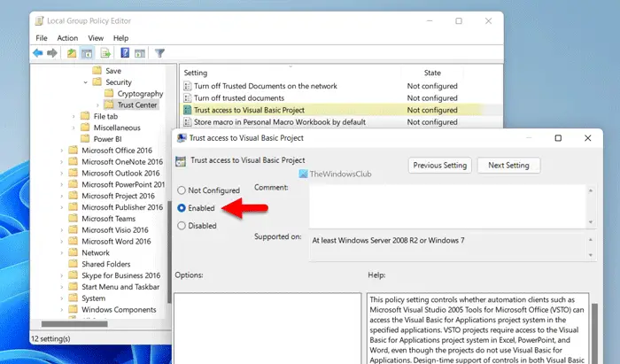The width and height of the screenshot is (620, 364).
Task: Expand the Microsoft Word 2016 node
Action: click(x=62, y=242)
